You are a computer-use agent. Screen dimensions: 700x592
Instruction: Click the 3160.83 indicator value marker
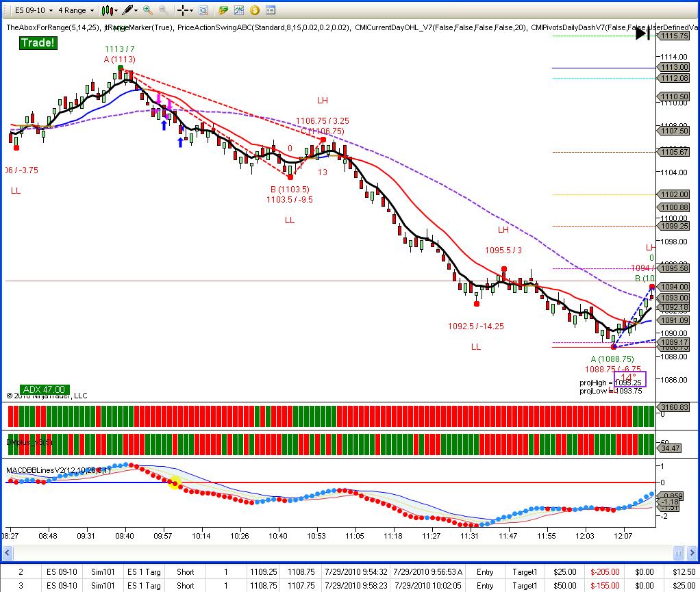673,407
